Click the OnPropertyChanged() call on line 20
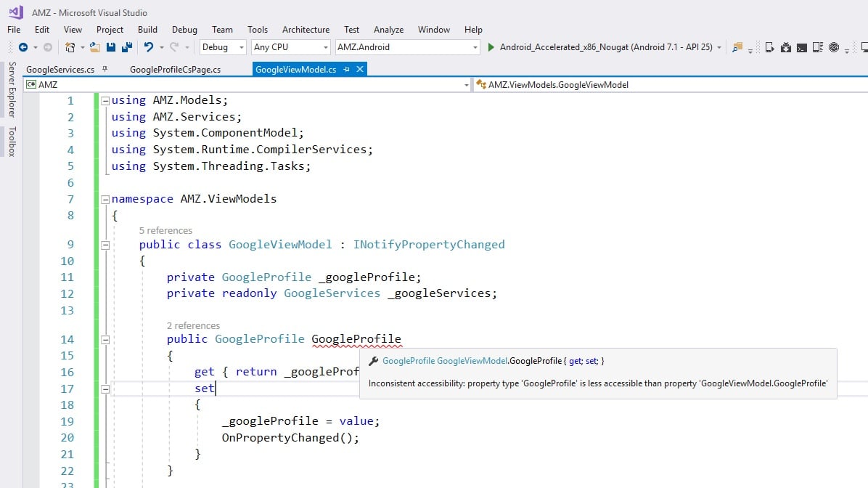Screen dimensions: 868x488 pos(290,438)
